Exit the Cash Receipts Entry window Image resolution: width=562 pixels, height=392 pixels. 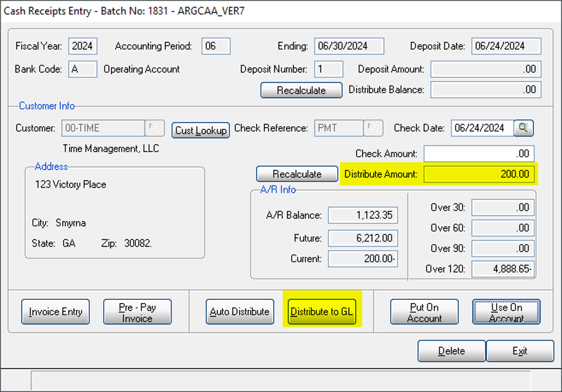coord(519,351)
